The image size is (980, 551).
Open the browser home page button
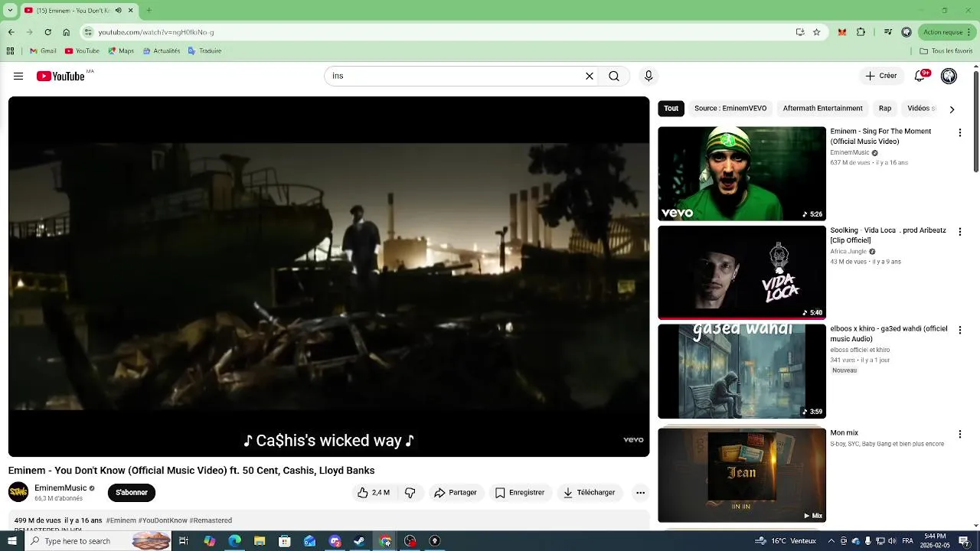pyautogui.click(x=67, y=32)
